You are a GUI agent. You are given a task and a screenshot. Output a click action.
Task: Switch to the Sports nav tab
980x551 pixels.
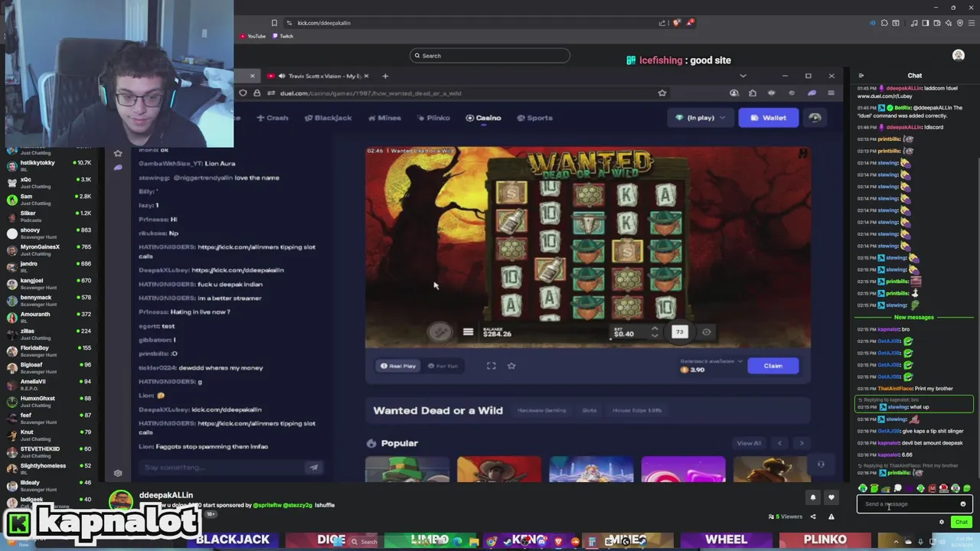[x=534, y=118]
